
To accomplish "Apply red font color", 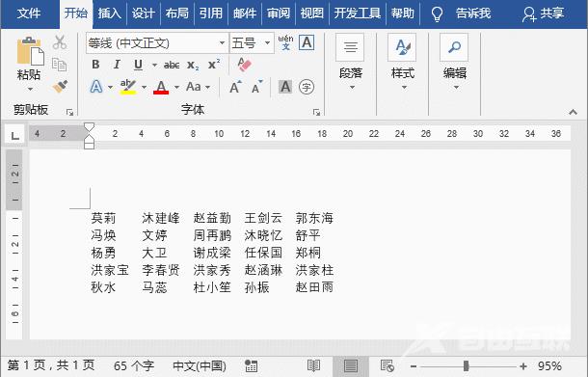I will [x=161, y=87].
